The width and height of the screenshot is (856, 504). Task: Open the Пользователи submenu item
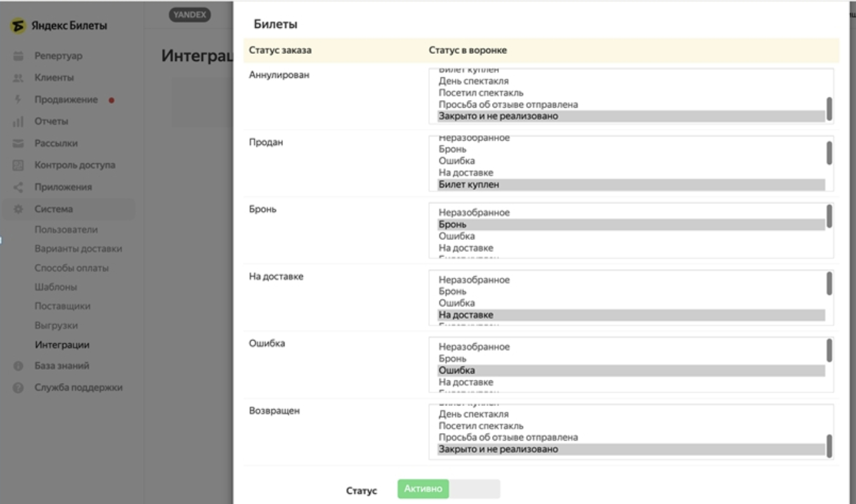click(66, 230)
